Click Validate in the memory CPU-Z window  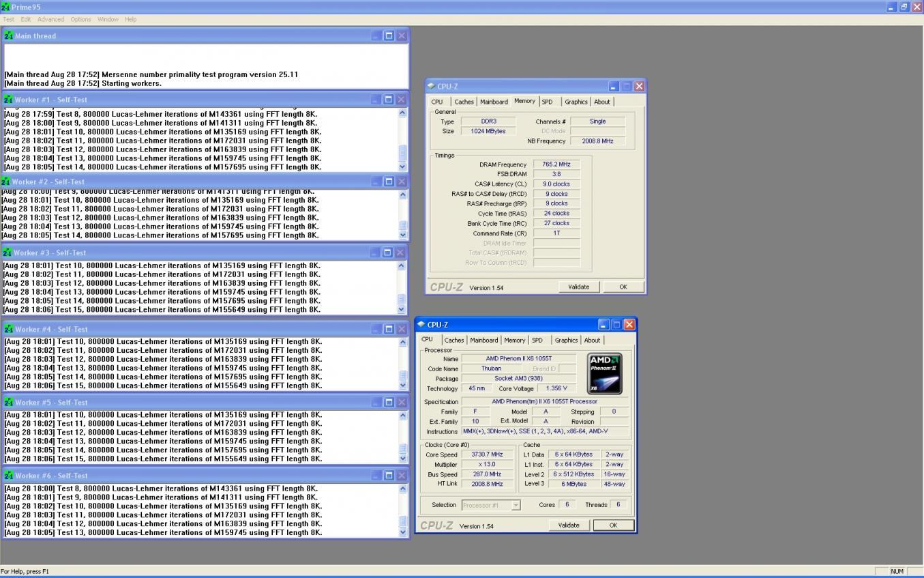click(578, 287)
